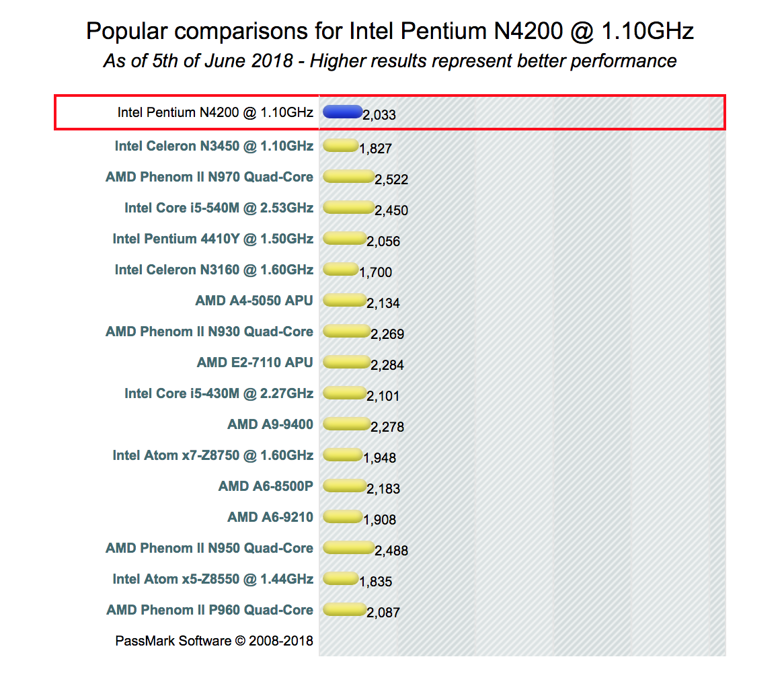The width and height of the screenshot is (784, 698).
Task: Select the AMD Phenom II N950 Quad-Core link
Action: [209, 548]
